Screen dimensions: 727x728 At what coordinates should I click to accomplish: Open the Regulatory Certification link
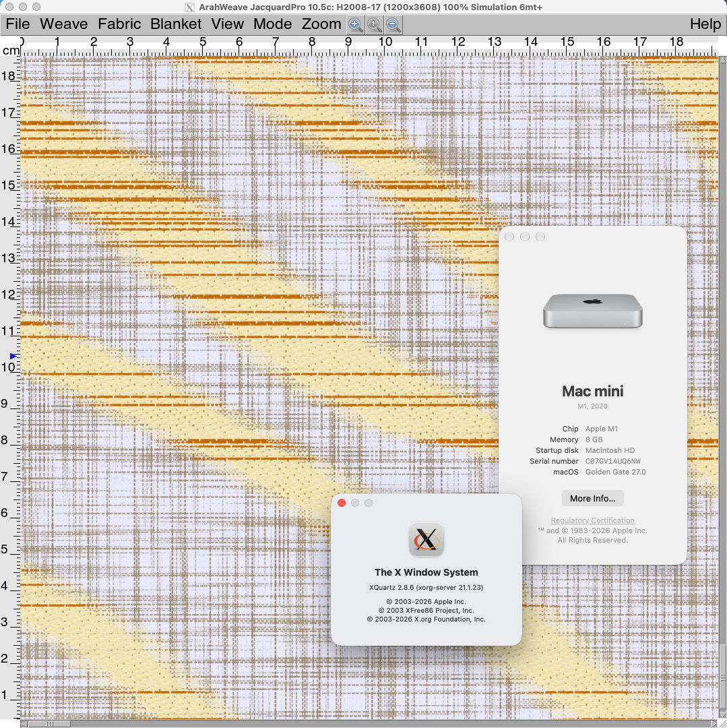592,520
